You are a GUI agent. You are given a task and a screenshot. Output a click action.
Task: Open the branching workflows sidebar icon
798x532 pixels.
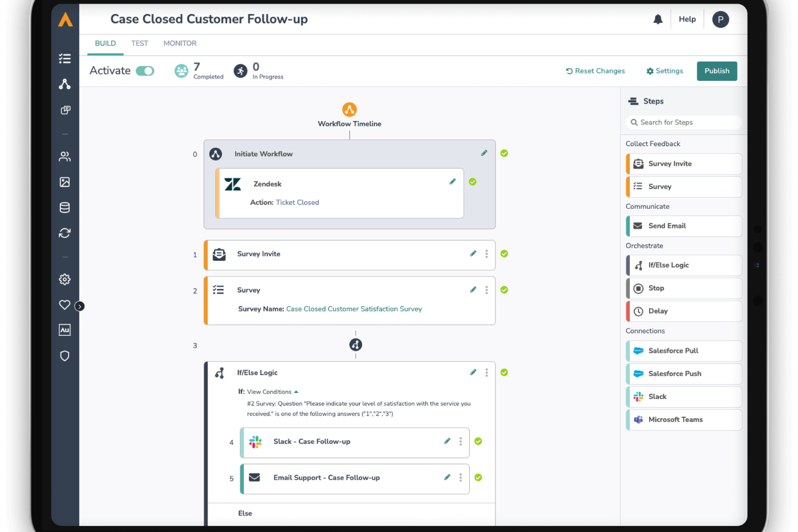coord(65,84)
